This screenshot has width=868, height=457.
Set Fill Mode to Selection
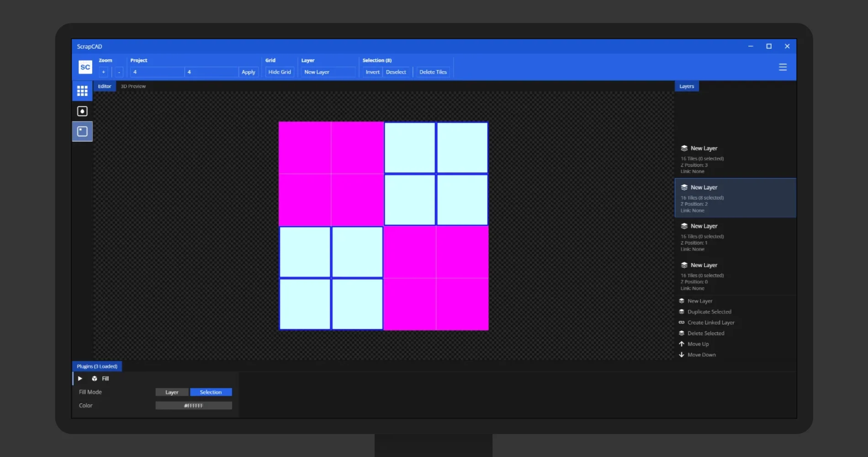(211, 392)
